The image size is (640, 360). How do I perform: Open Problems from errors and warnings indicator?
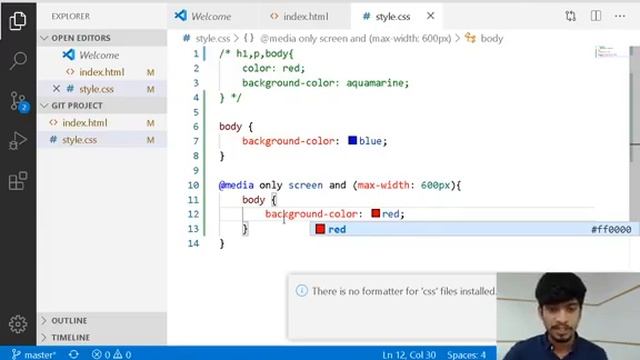(x=111, y=354)
